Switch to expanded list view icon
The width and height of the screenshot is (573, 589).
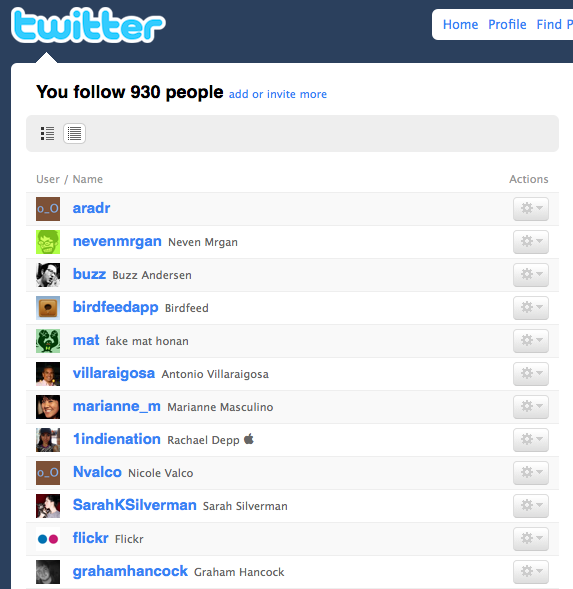pos(47,133)
